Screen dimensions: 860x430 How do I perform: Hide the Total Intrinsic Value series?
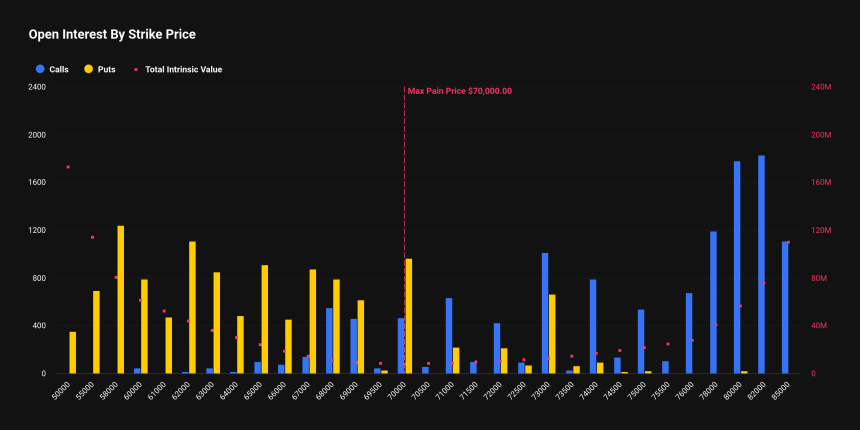pos(183,69)
